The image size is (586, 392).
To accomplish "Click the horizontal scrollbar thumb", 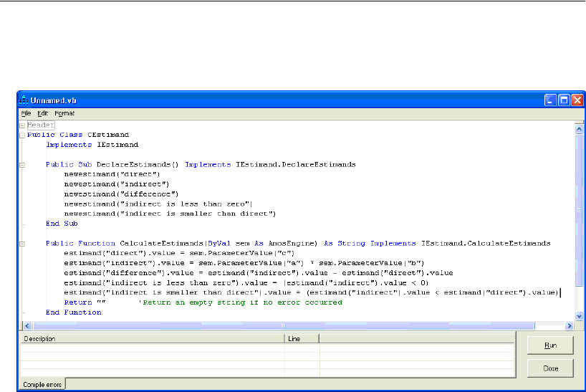I will coord(284,326).
